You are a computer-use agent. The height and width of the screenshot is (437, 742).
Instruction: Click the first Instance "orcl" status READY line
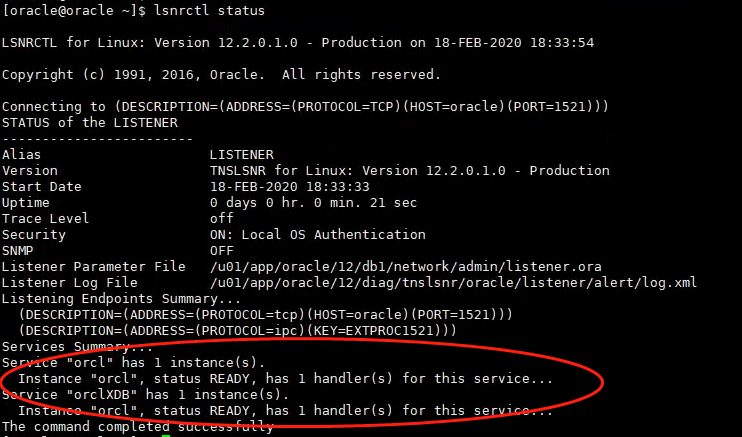coord(285,379)
